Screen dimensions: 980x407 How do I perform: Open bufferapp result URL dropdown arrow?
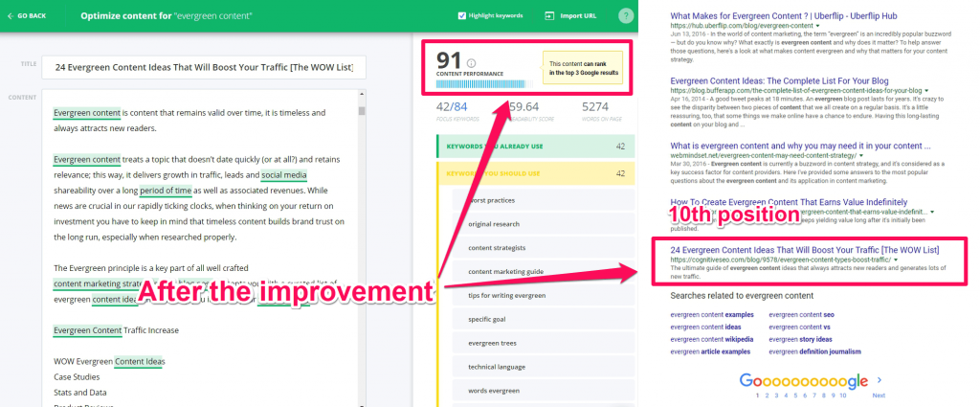pos(926,90)
